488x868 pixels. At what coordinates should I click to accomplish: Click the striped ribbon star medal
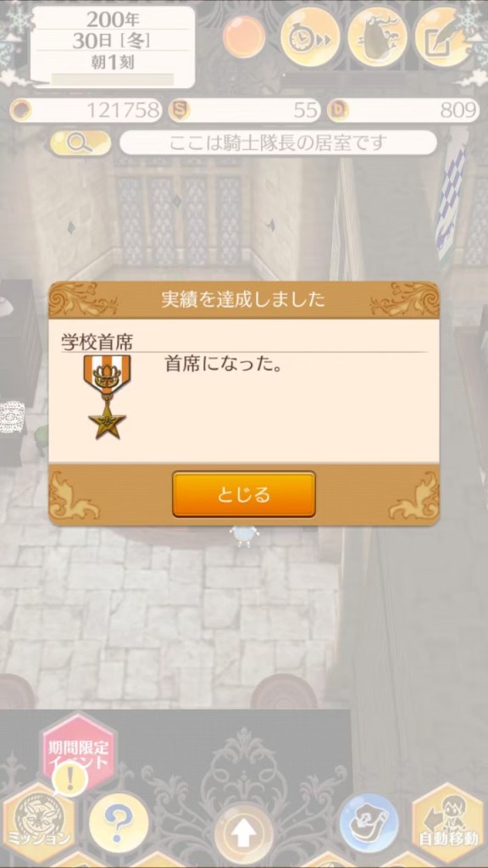(x=108, y=397)
